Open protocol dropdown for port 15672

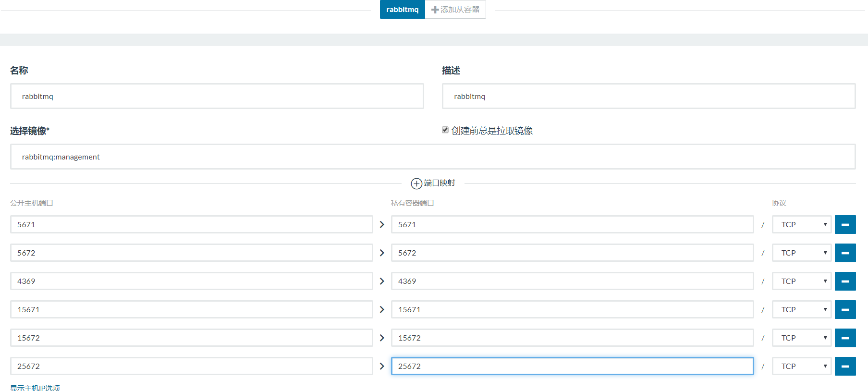pos(802,338)
